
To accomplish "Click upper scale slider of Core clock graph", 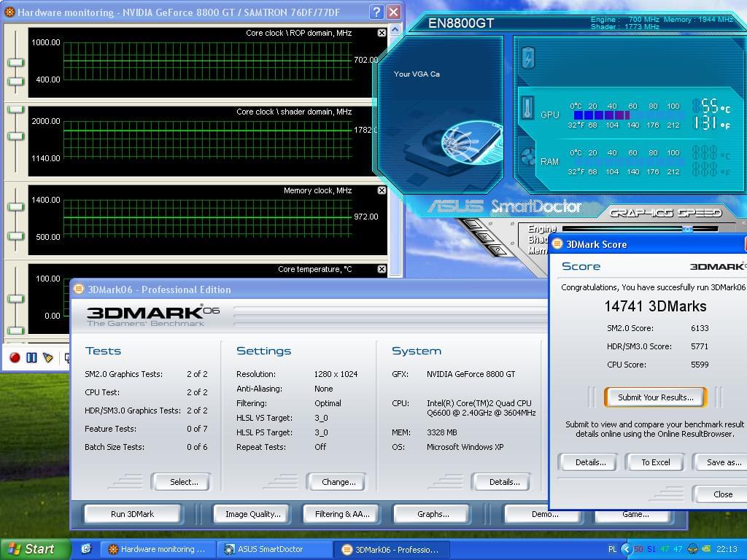I will (15, 62).
